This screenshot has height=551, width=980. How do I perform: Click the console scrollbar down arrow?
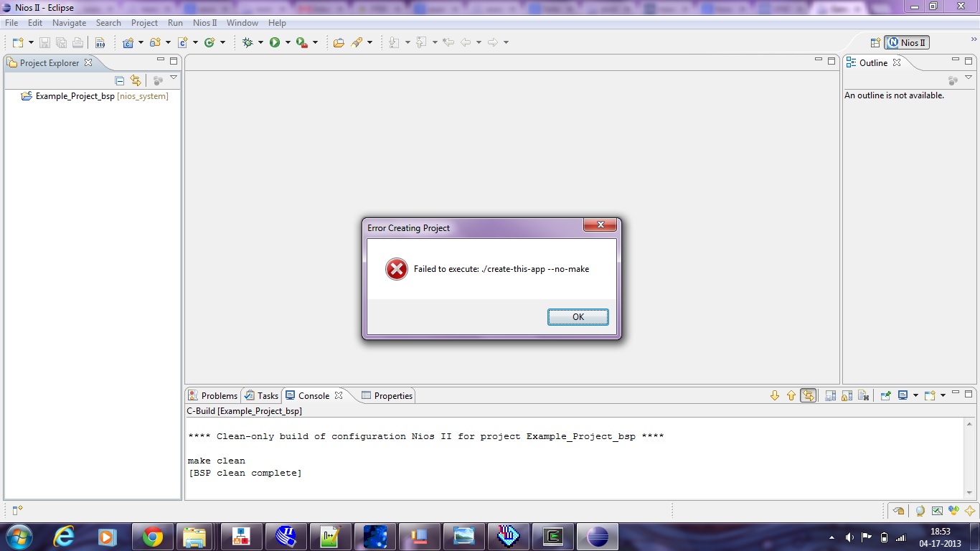click(x=970, y=493)
